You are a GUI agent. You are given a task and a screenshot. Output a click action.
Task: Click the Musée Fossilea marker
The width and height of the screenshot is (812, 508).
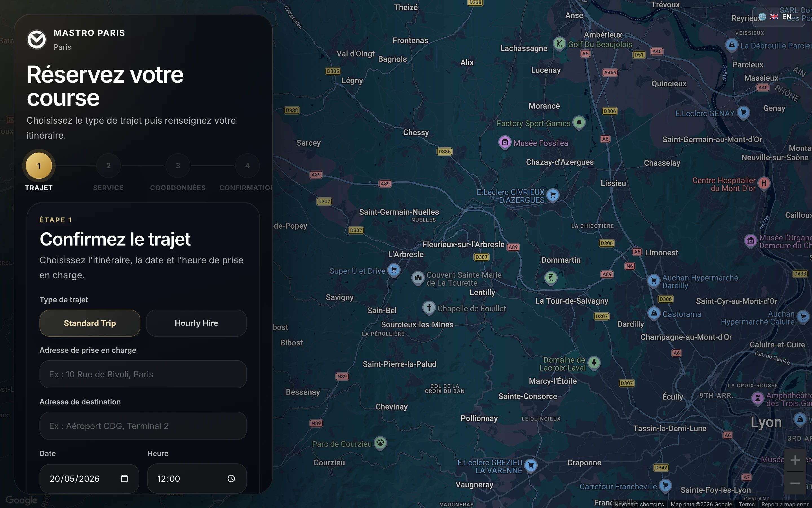click(505, 143)
